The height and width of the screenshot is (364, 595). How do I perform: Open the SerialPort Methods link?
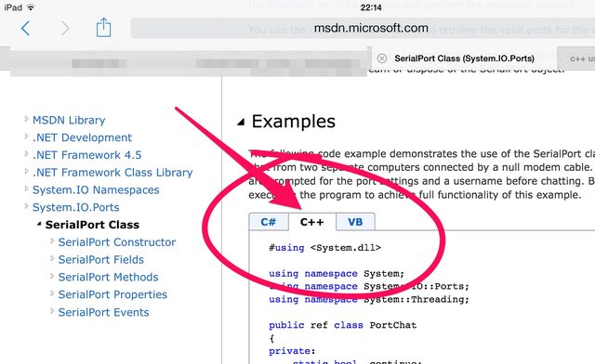point(108,277)
